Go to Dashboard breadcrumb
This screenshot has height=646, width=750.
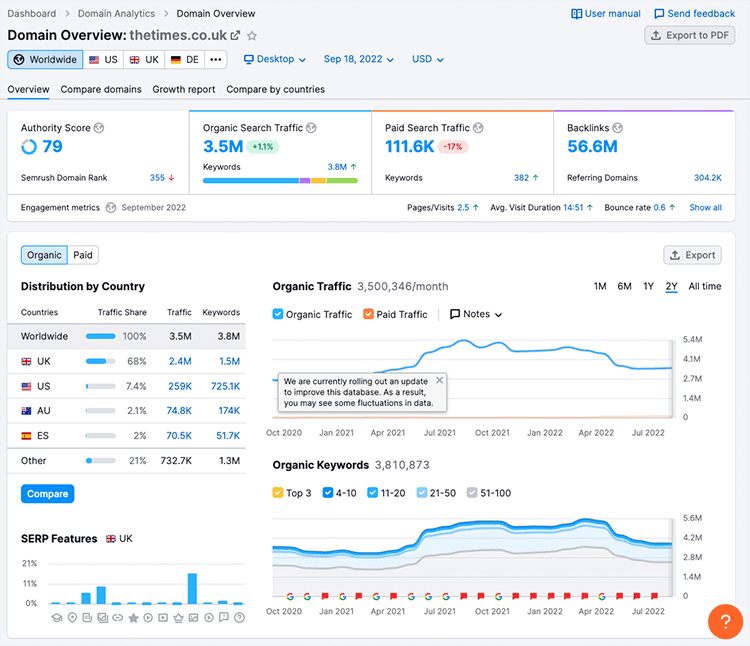click(x=32, y=13)
